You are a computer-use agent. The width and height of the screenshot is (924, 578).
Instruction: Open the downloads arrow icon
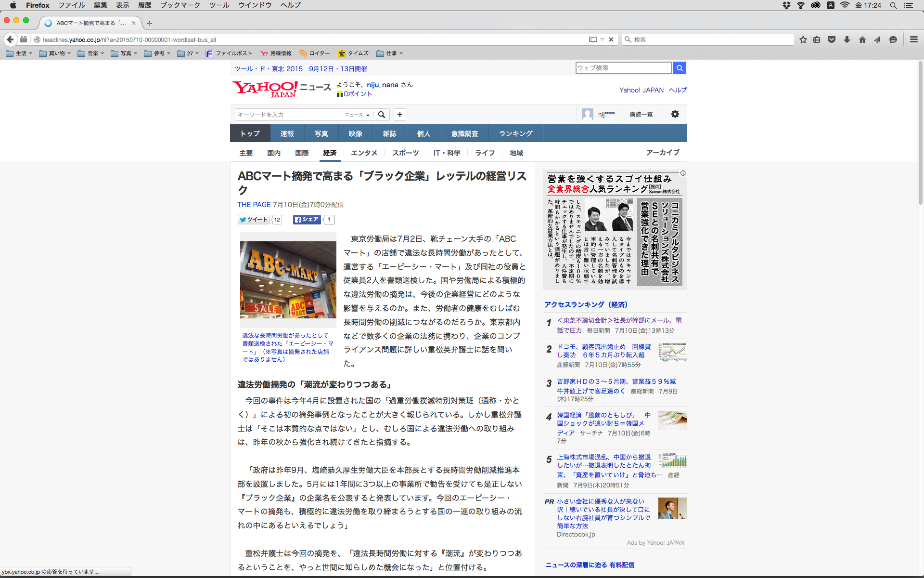[847, 39]
